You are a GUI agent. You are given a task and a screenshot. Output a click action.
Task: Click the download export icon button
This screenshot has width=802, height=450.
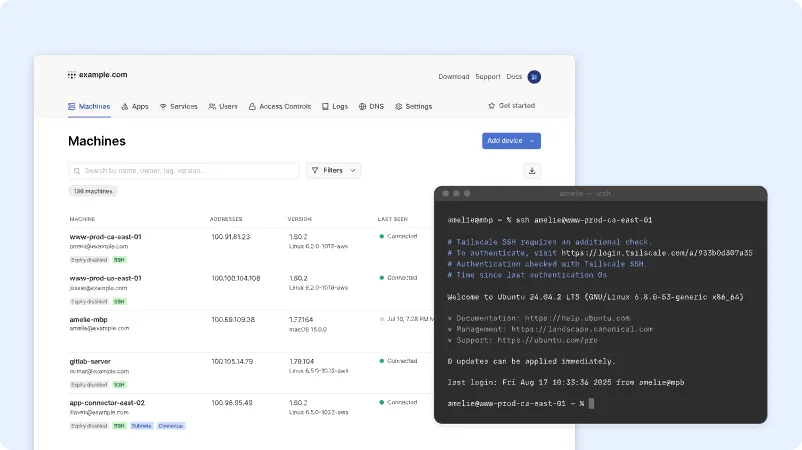click(532, 171)
